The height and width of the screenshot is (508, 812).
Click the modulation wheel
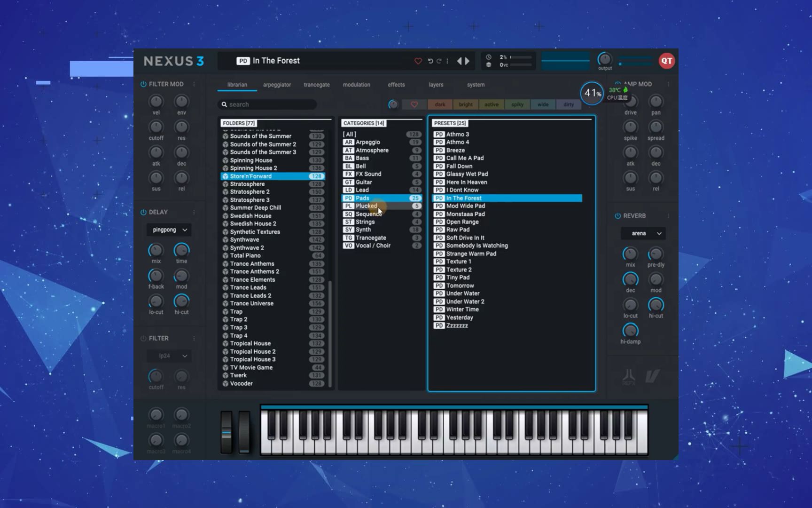pyautogui.click(x=244, y=432)
